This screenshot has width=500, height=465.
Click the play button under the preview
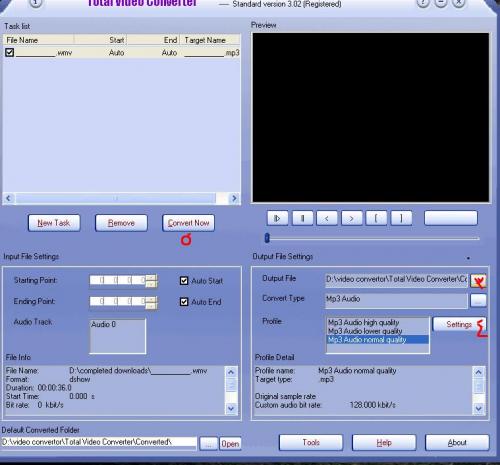277,219
